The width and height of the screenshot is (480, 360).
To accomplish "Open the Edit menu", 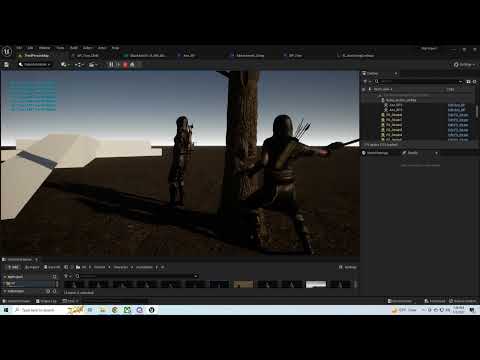I will click(30, 48).
